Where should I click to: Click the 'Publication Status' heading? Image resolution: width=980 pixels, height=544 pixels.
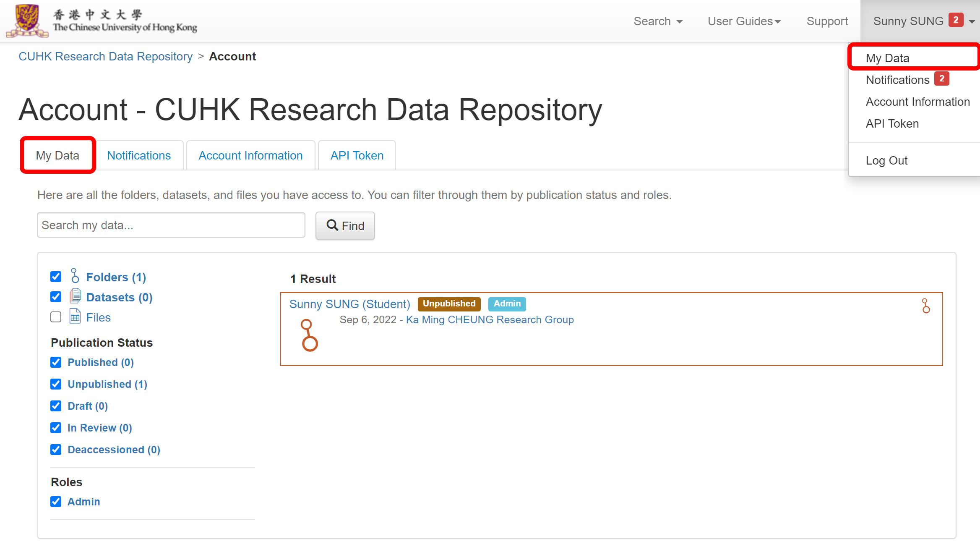tap(102, 343)
